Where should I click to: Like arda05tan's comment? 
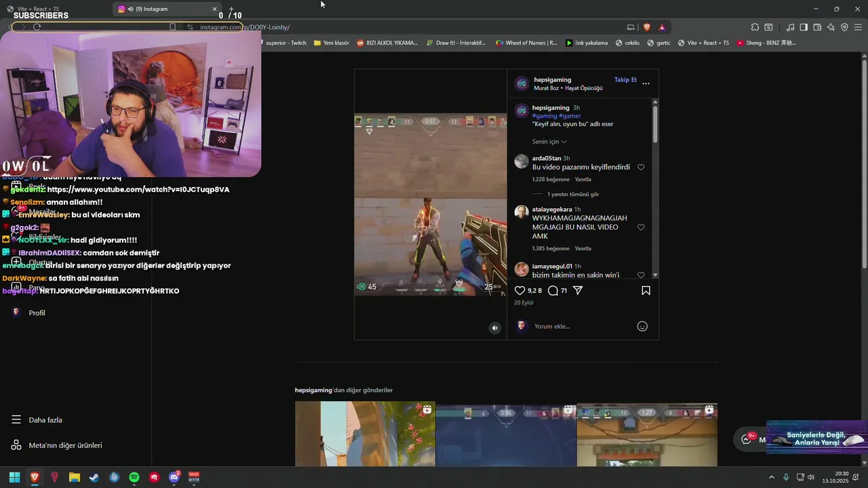click(641, 167)
